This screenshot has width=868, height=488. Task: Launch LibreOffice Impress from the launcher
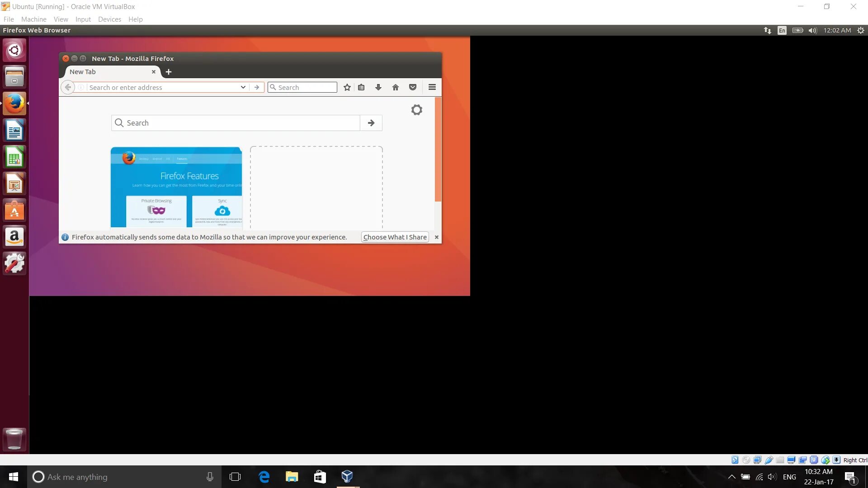[14, 183]
